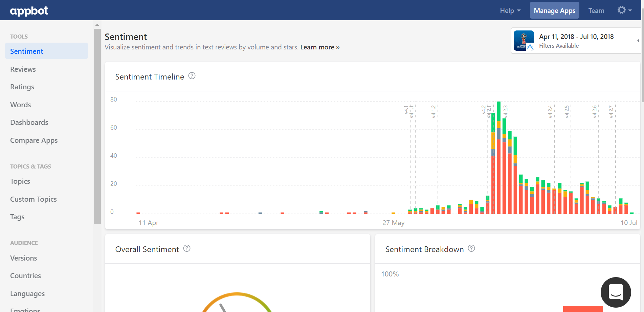Click the sidebar scrollbar thumb
The width and height of the screenshot is (644, 312).
(x=97, y=126)
